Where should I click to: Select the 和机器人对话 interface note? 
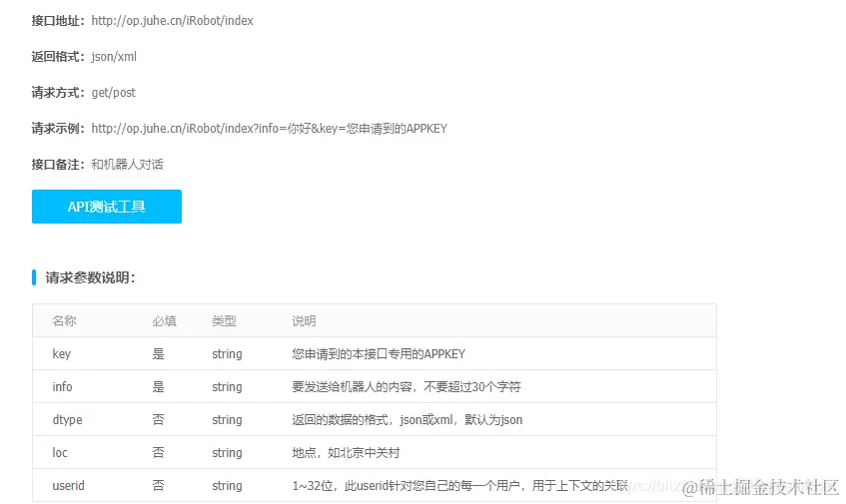click(127, 165)
